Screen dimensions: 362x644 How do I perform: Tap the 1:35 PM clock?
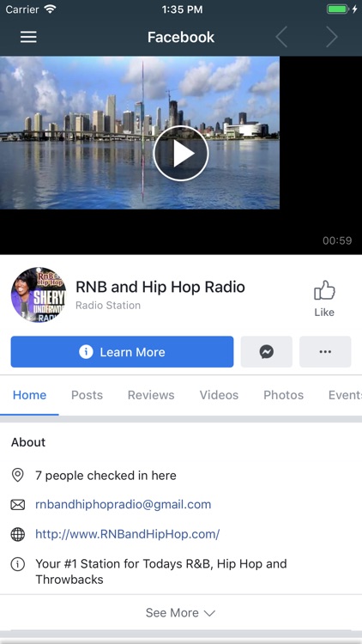[182, 9]
